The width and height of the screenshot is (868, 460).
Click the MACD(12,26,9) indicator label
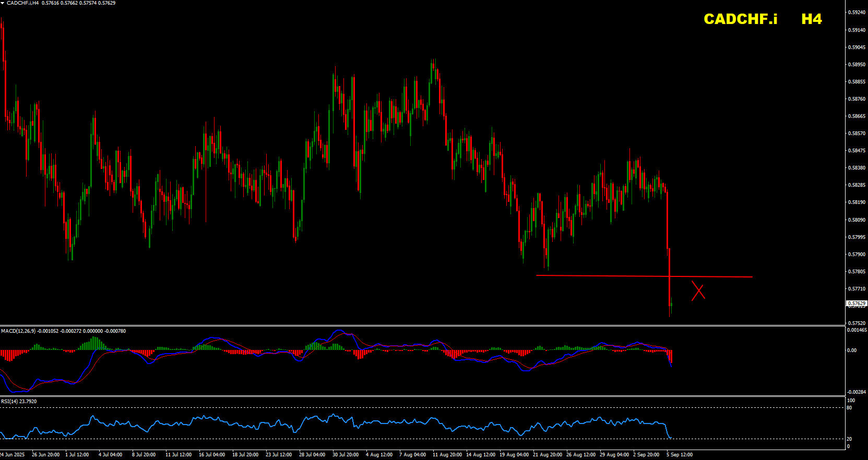coord(18,331)
